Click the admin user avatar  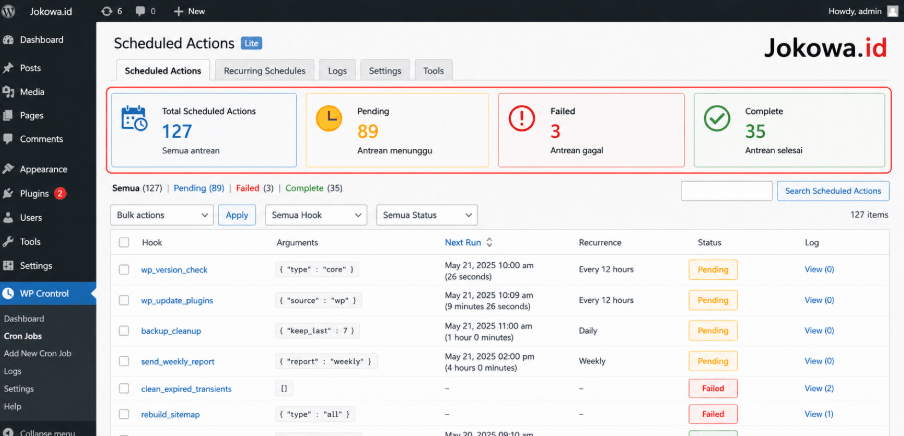(x=892, y=11)
